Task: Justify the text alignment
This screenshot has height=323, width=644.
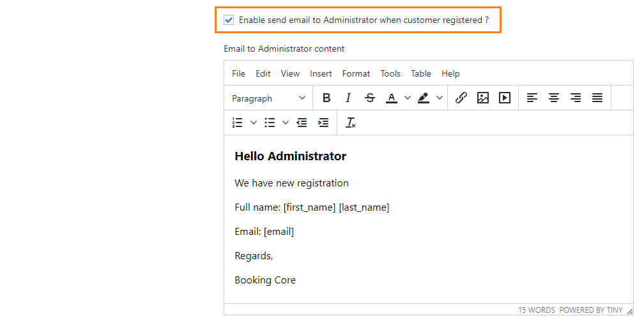Action: click(x=597, y=98)
